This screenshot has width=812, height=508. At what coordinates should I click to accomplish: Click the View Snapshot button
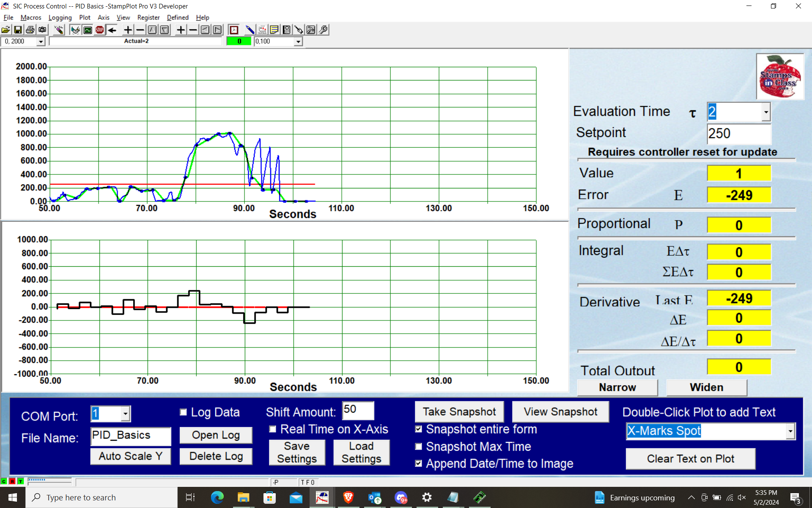tap(560, 412)
